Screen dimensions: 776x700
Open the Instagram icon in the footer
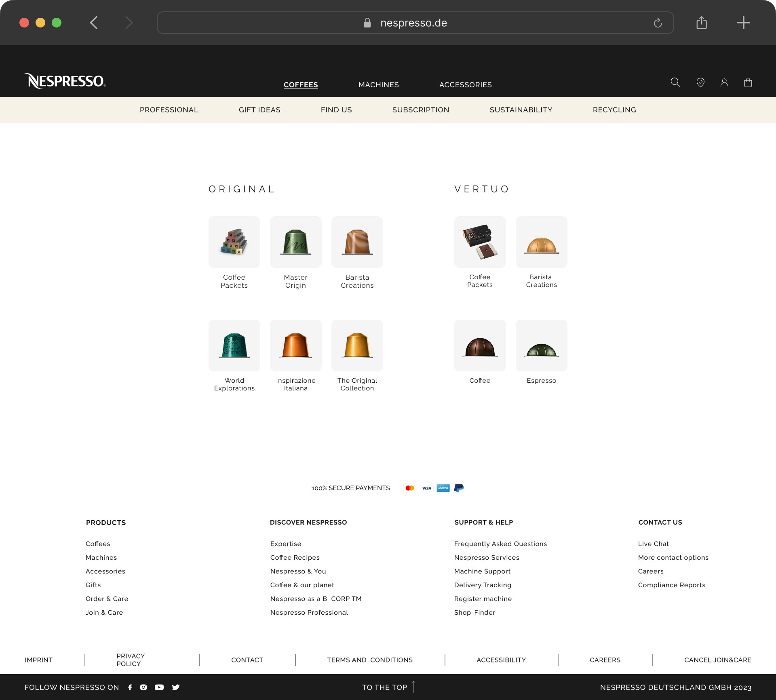[x=143, y=687]
